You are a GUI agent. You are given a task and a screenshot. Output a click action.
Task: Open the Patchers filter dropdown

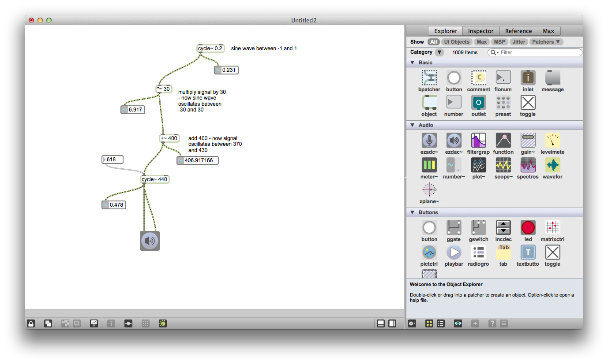click(x=546, y=42)
